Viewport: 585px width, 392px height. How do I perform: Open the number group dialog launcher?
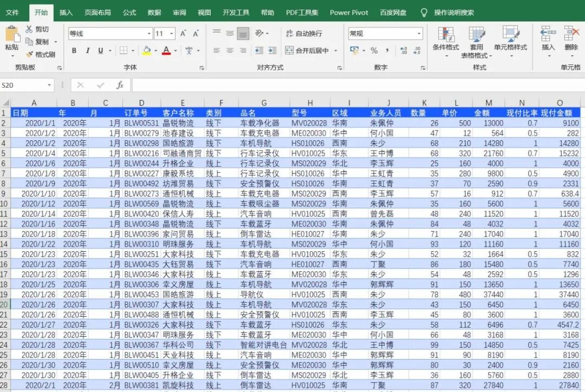pos(422,68)
